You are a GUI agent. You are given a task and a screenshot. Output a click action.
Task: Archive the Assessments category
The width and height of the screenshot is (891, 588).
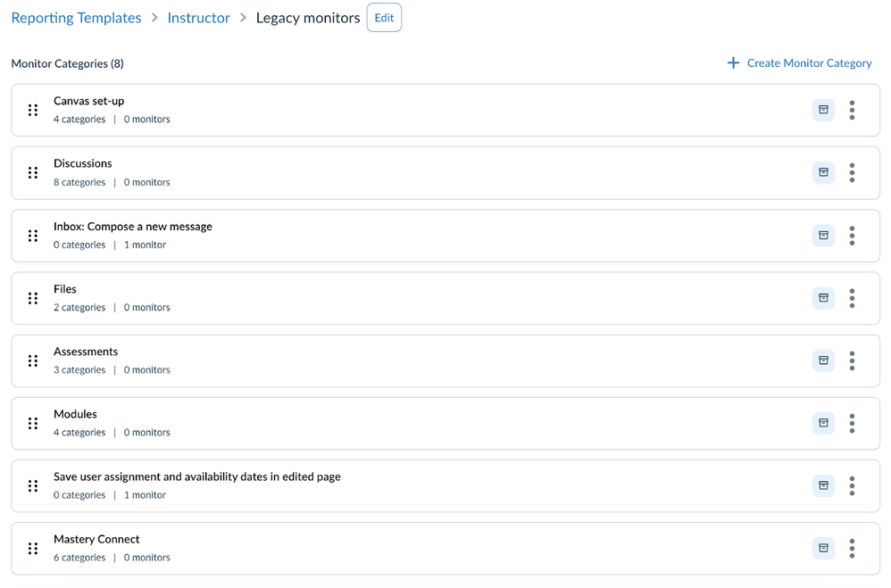point(823,360)
